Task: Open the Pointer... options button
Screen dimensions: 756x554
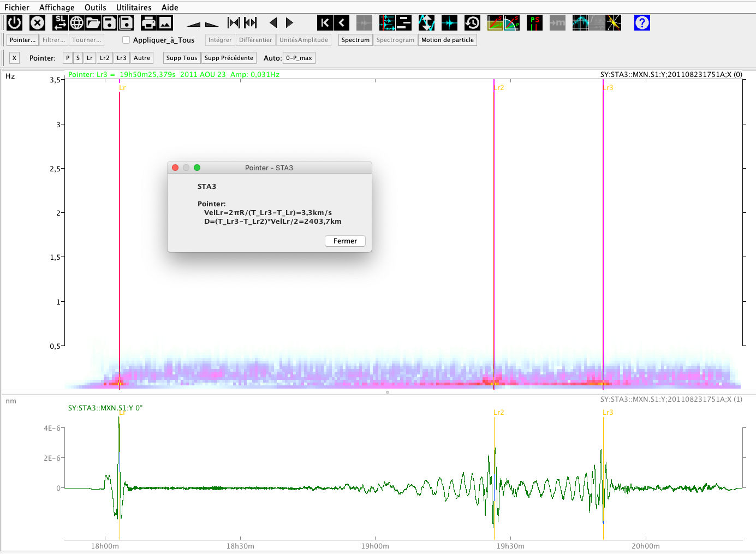Action: pos(22,40)
